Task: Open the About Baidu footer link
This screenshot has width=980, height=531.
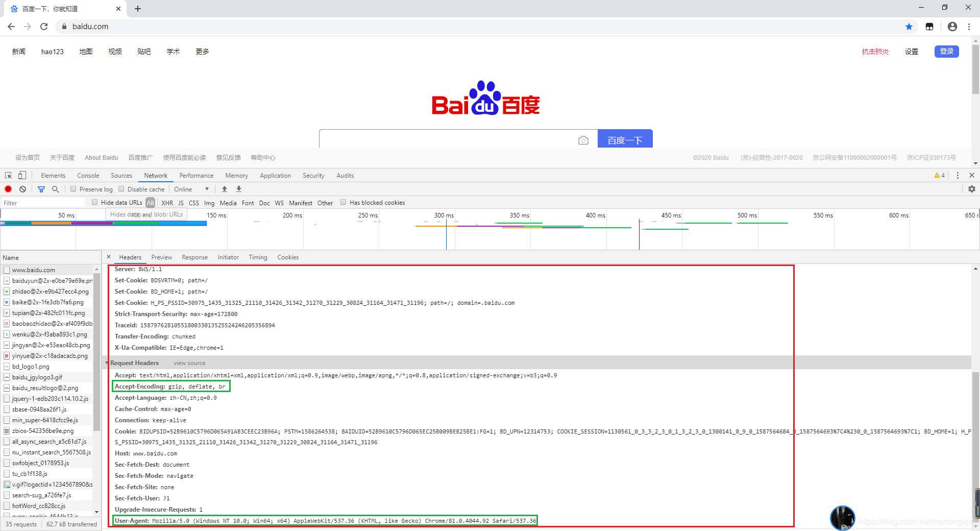Action: coord(101,157)
